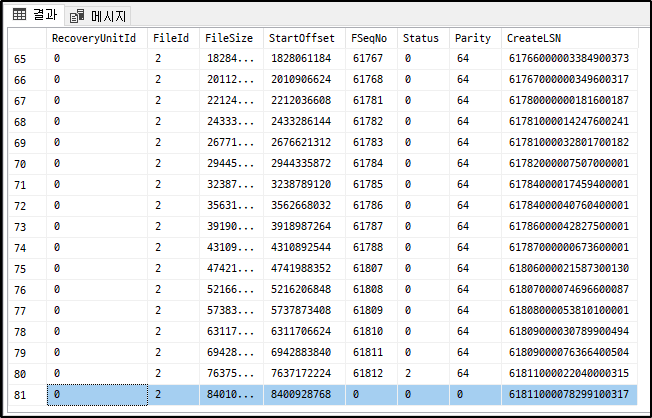
Task: Click CreateLSN cell 61809000076366400504
Action: pos(569,353)
